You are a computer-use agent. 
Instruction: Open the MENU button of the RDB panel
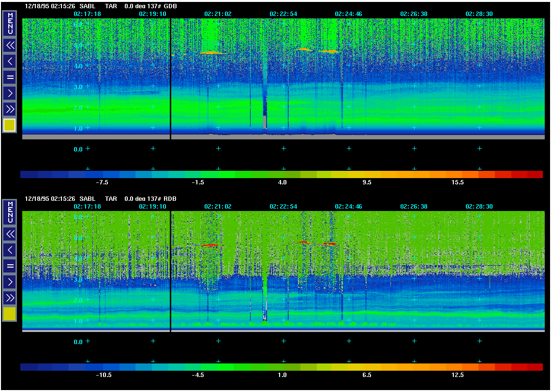10,213
